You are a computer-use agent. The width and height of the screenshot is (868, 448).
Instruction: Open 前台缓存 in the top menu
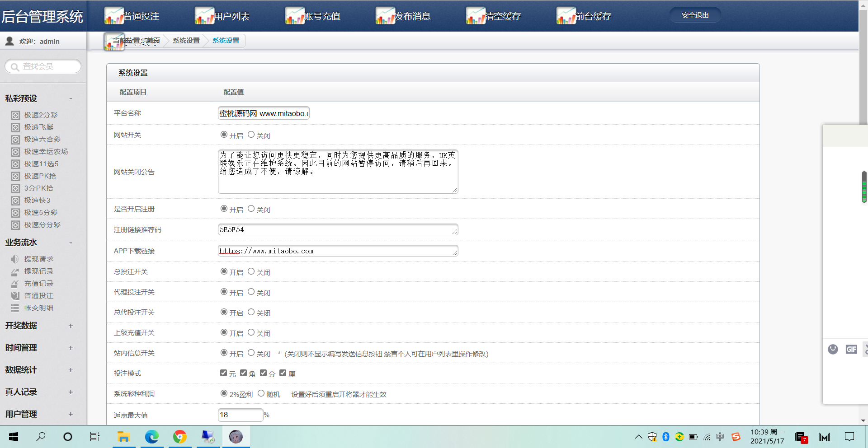pyautogui.click(x=593, y=16)
